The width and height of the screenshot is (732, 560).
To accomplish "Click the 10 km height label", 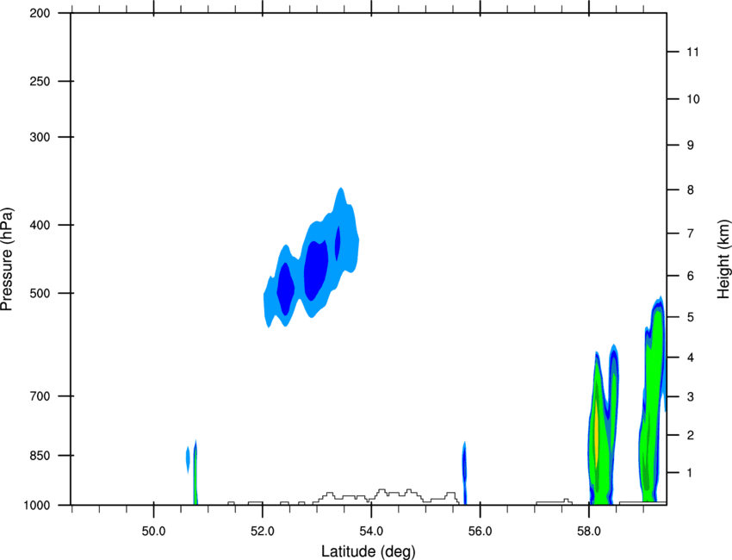I will (692, 99).
